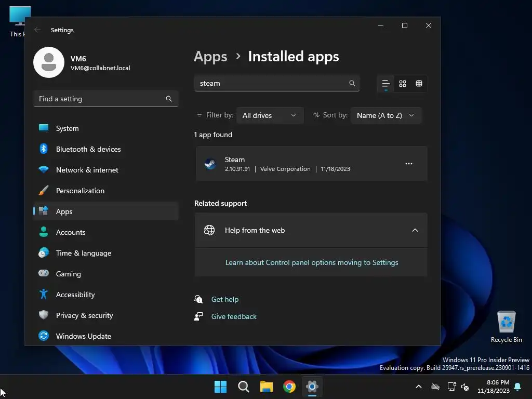Click the VM6 profile avatar
532x399 pixels.
(x=49, y=62)
